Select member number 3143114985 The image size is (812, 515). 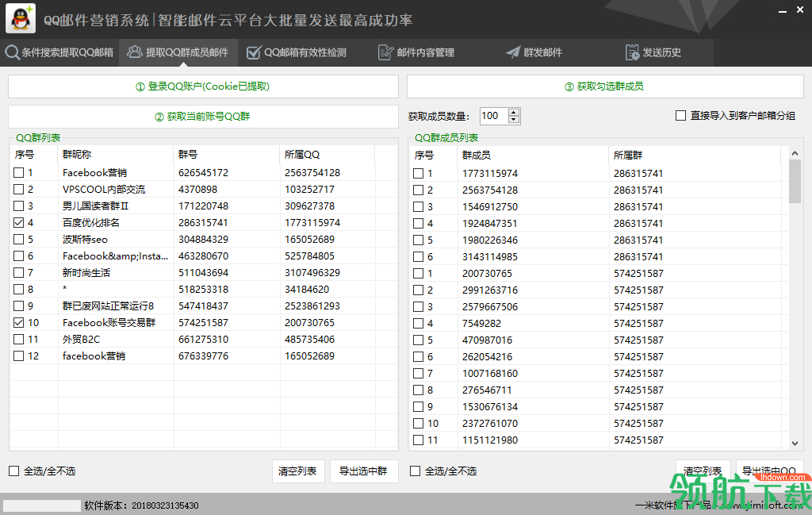490,257
